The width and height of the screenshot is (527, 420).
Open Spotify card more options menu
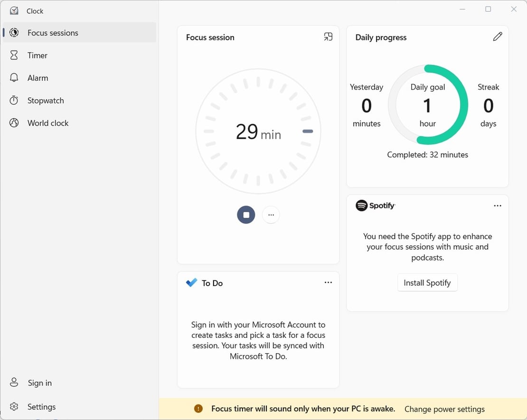[x=498, y=205]
